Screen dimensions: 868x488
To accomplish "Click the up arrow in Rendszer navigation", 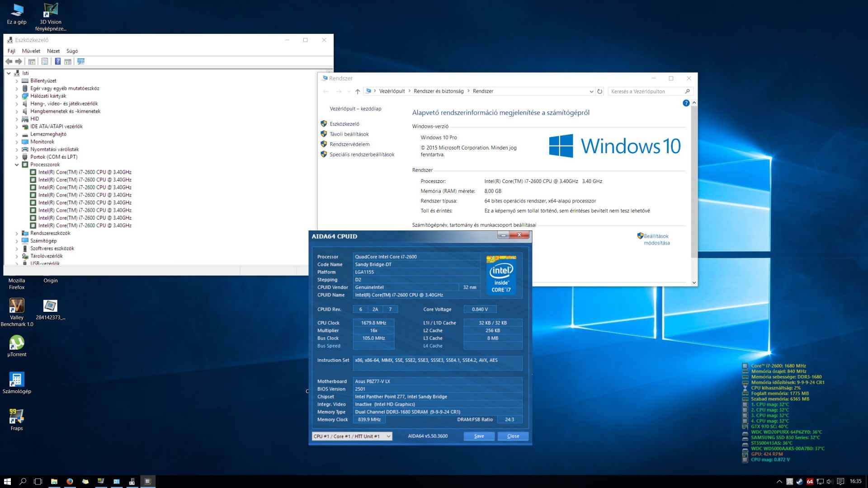I will [x=358, y=91].
